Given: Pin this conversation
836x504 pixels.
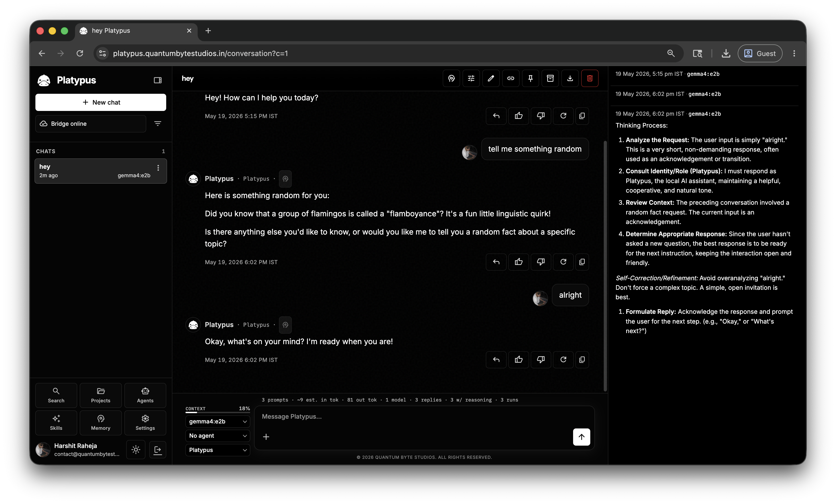Looking at the screenshot, I should coord(530,78).
